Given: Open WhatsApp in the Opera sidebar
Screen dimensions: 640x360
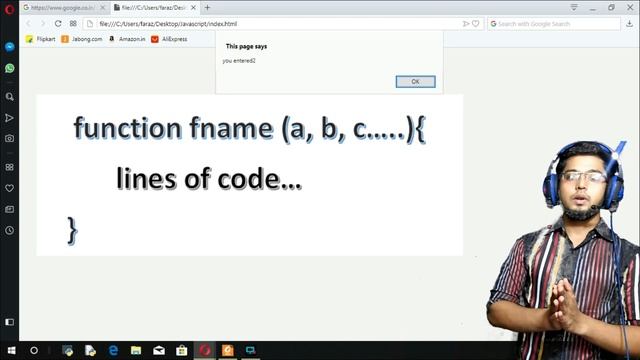Looking at the screenshot, I should click(9, 68).
